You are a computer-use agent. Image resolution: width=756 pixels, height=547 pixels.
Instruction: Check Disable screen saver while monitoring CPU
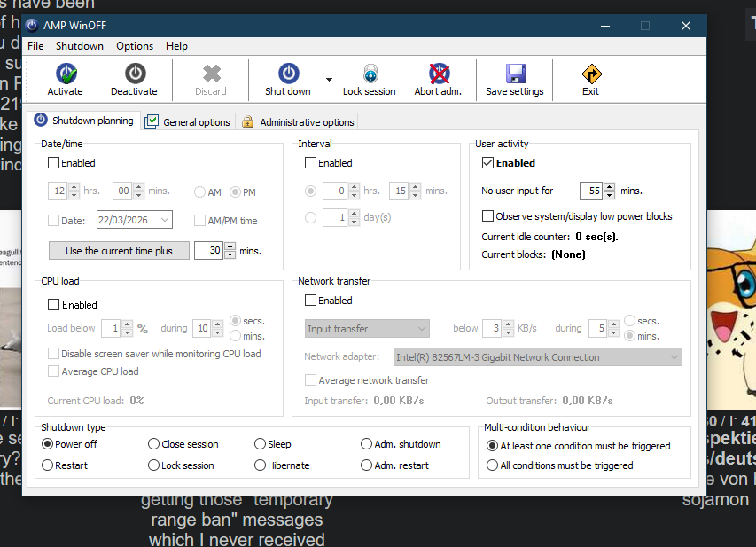(53, 354)
